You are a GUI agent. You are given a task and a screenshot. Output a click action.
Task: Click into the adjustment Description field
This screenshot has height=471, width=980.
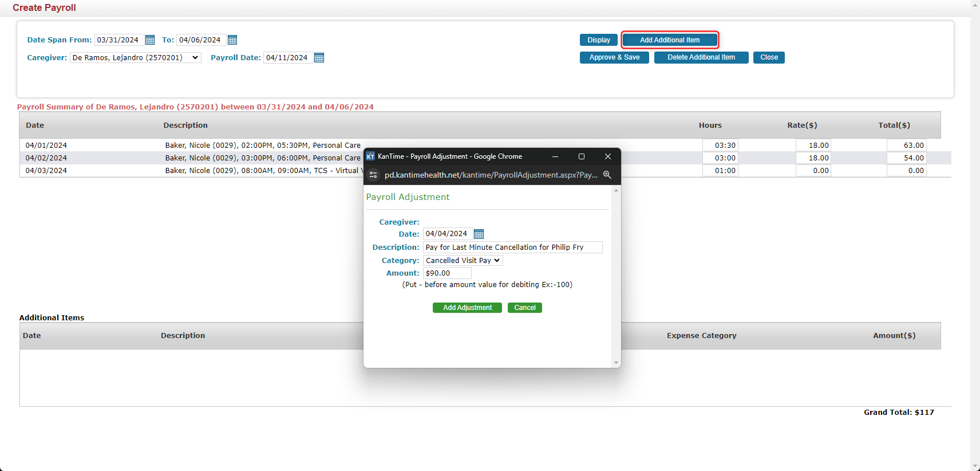[x=512, y=248]
